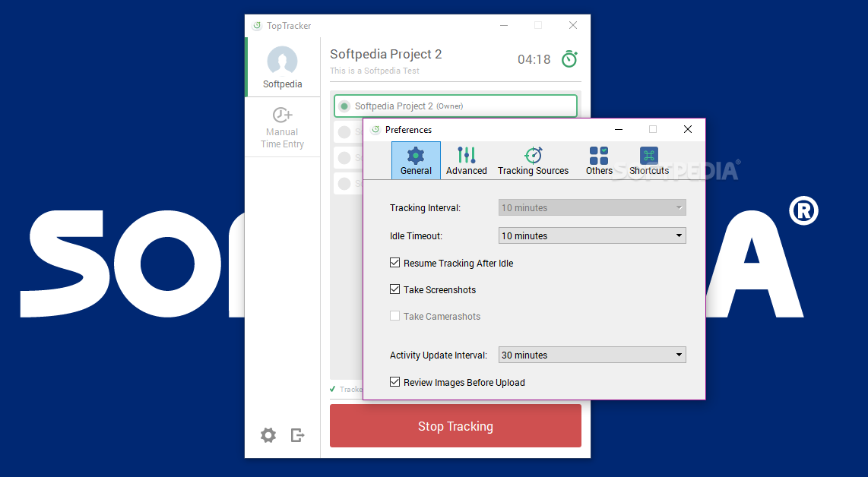This screenshot has height=477, width=868.
Task: Open the Shortcuts tab
Action: 649,160
